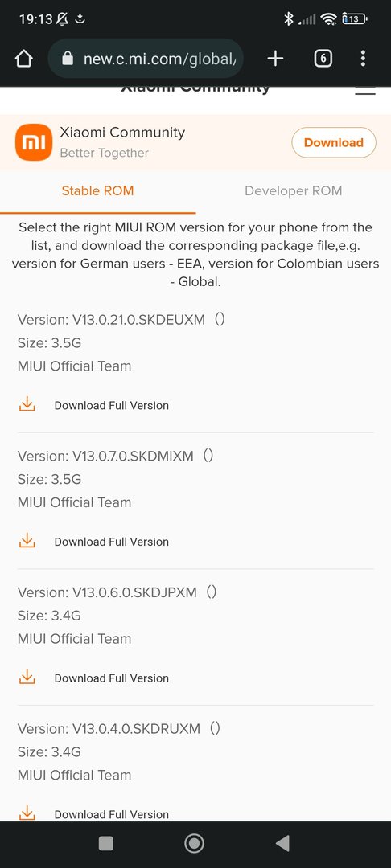Switch to the Stable ROM tab
The width and height of the screenshot is (391, 868).
point(97,191)
